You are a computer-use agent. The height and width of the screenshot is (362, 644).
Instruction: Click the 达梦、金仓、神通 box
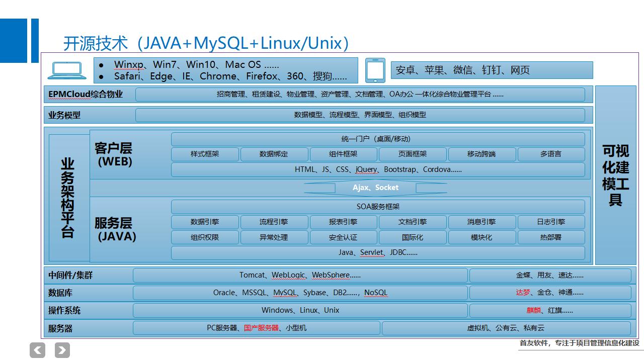pos(550,293)
